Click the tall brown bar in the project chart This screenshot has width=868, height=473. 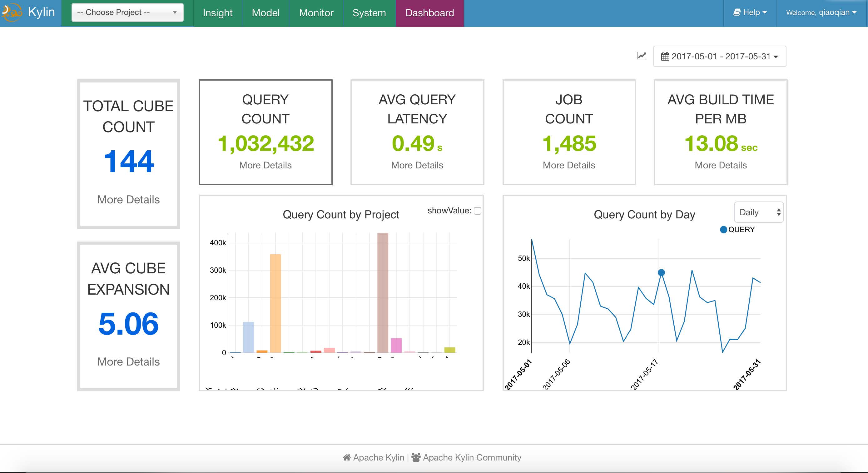tap(383, 293)
